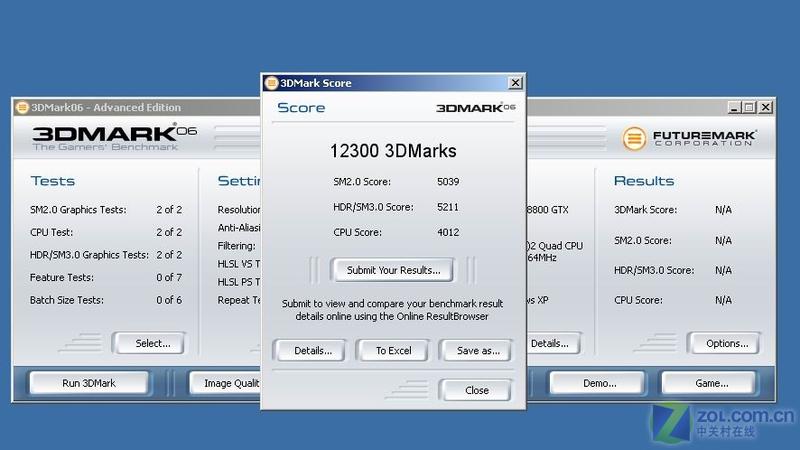Click the 3DMARK06 Gamers' Benchmark logo
The height and width of the screenshot is (450, 800).
coord(114,137)
